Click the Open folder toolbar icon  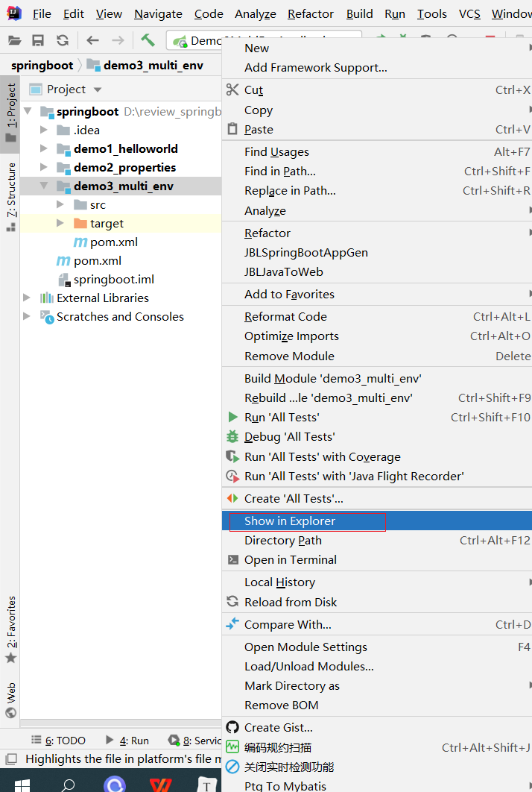pos(13,40)
